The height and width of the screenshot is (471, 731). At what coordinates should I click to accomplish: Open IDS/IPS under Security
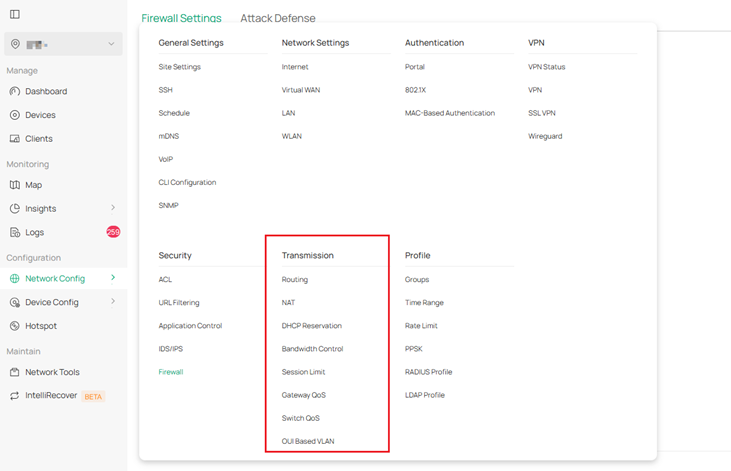point(171,349)
